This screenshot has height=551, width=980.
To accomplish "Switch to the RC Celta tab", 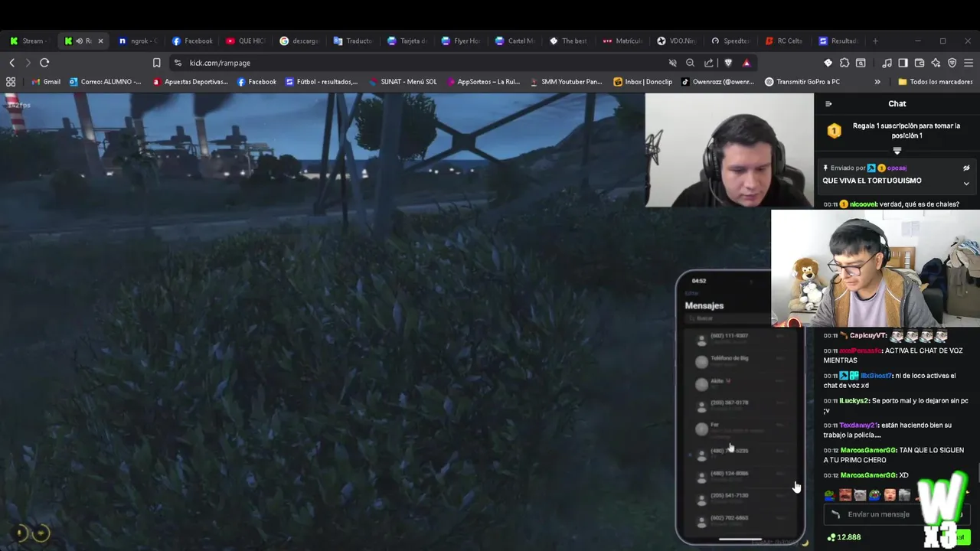I will pos(785,41).
